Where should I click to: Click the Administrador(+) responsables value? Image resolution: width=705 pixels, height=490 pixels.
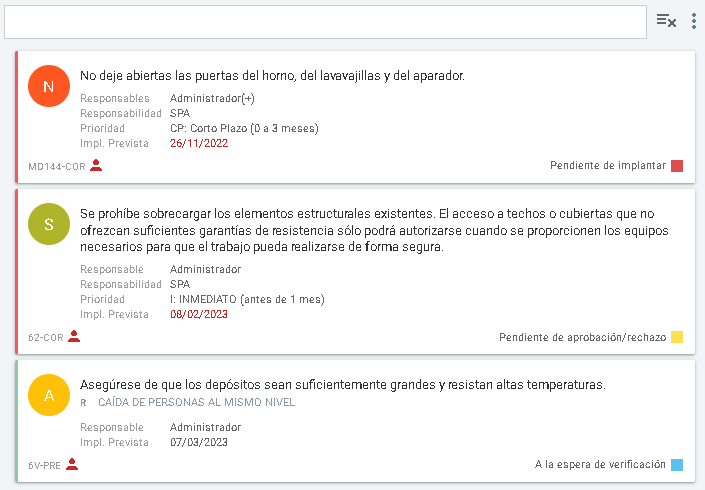[x=212, y=98]
